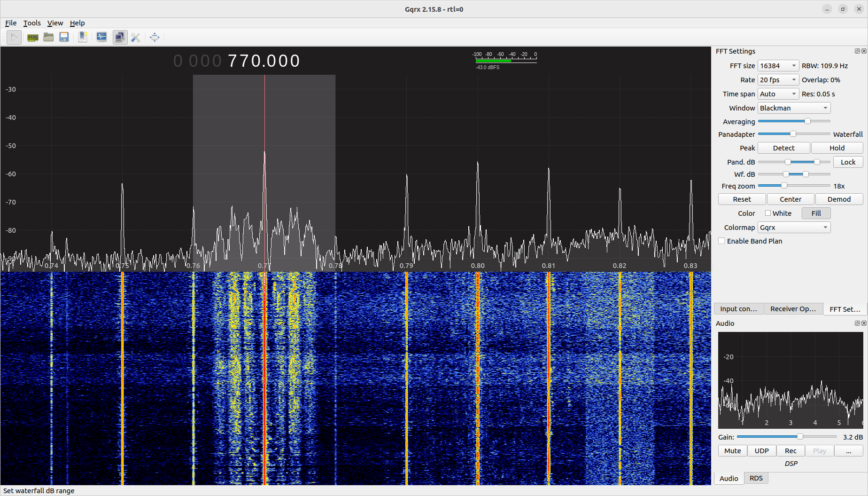Image resolution: width=868 pixels, height=496 pixels.
Task: Open the Colormap dropdown
Action: tap(794, 228)
